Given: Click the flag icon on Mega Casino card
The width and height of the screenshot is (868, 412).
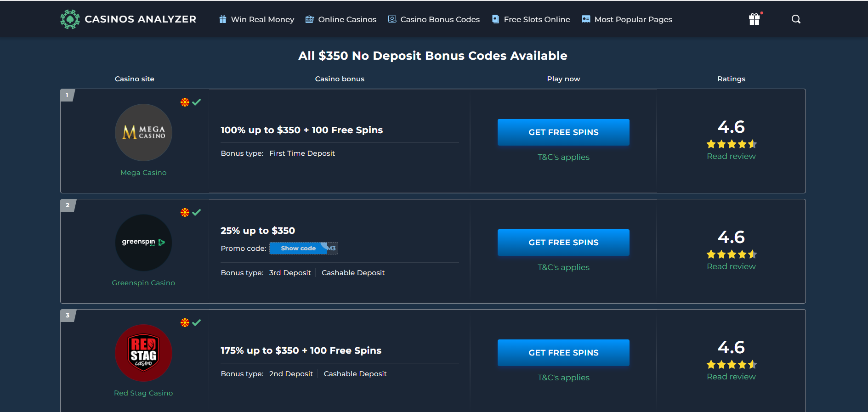Looking at the screenshot, I should coord(185,102).
